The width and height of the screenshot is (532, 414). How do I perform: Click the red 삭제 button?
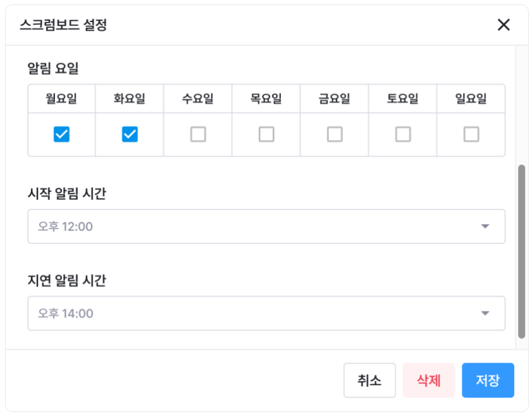click(429, 381)
